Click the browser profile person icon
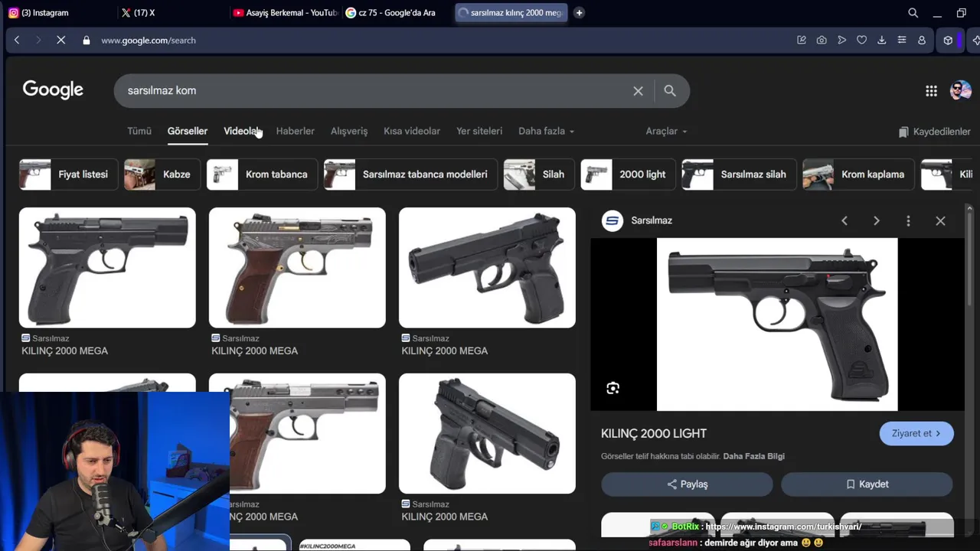The height and width of the screenshot is (551, 980). pyautogui.click(x=922, y=40)
